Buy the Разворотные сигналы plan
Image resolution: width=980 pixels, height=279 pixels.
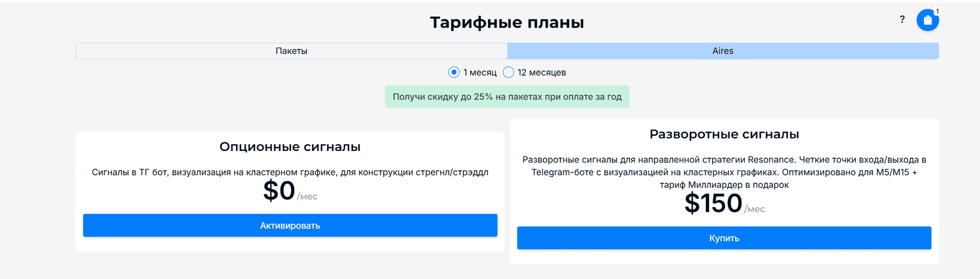coord(724,238)
